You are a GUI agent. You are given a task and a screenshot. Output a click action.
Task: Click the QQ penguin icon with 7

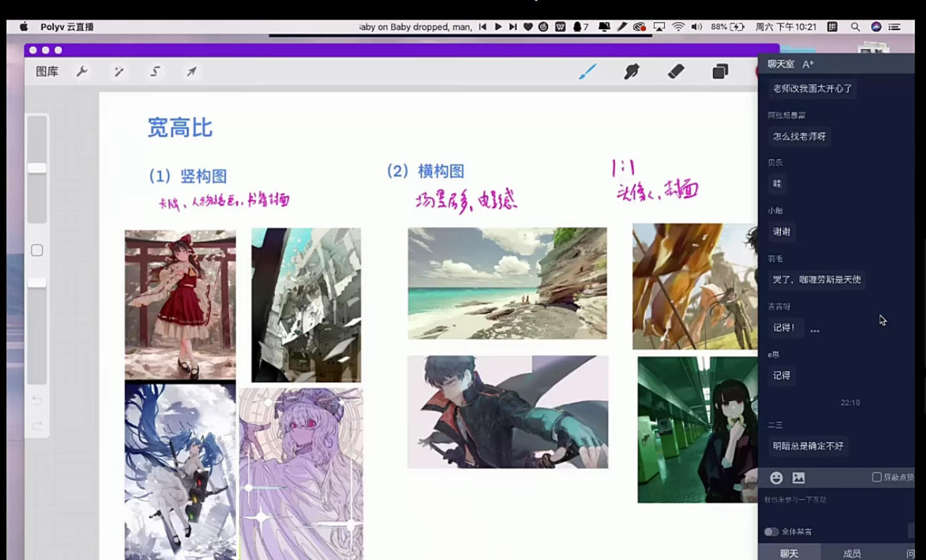[x=581, y=27]
